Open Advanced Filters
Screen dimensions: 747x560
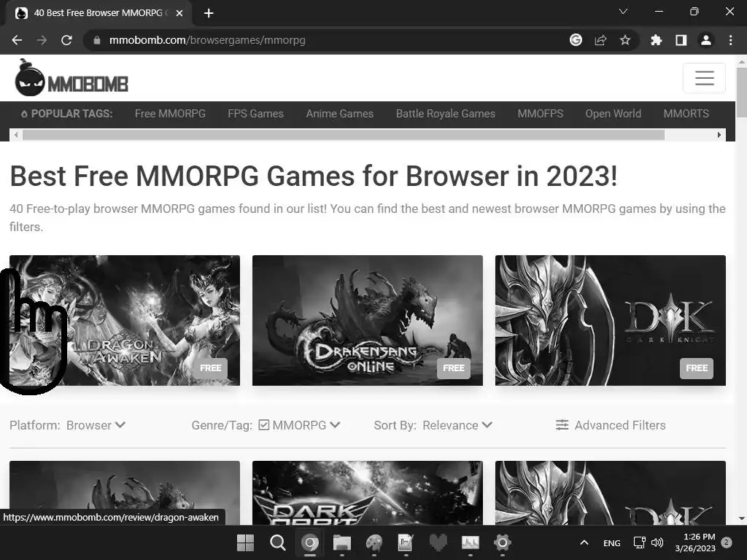[x=611, y=425]
